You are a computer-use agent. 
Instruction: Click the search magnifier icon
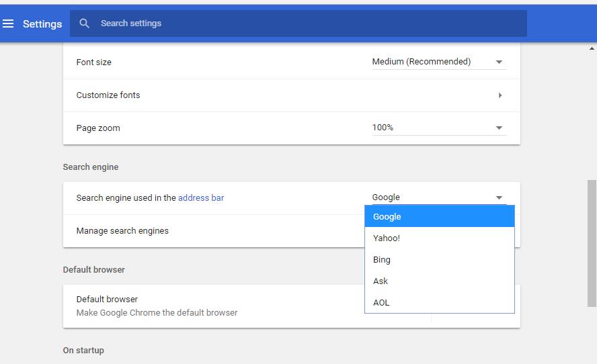84,24
